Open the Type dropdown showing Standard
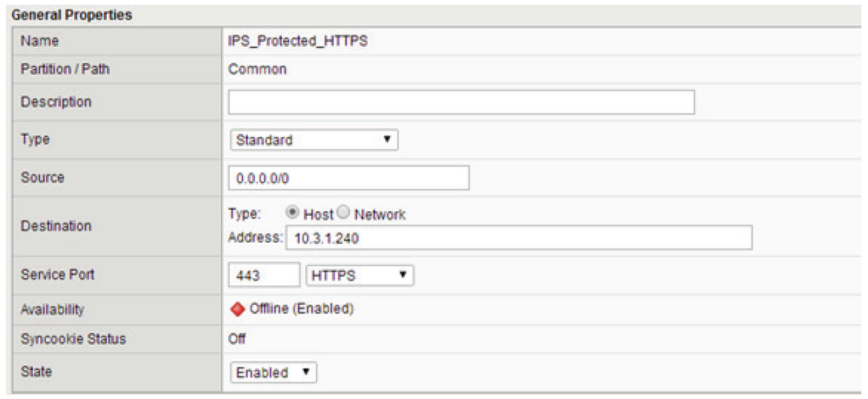This screenshot has height=399, width=868. pos(313,140)
